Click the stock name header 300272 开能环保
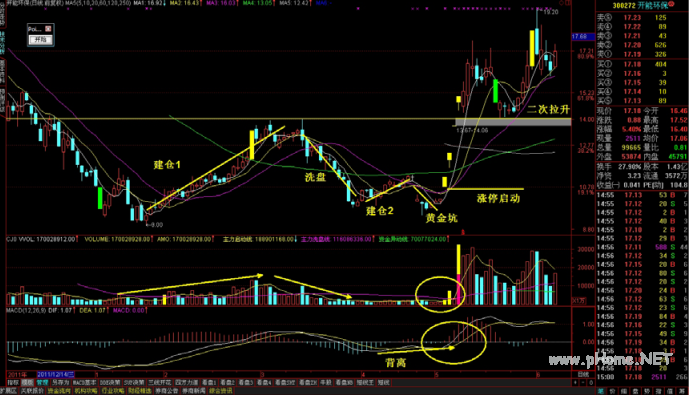 tap(641, 6)
